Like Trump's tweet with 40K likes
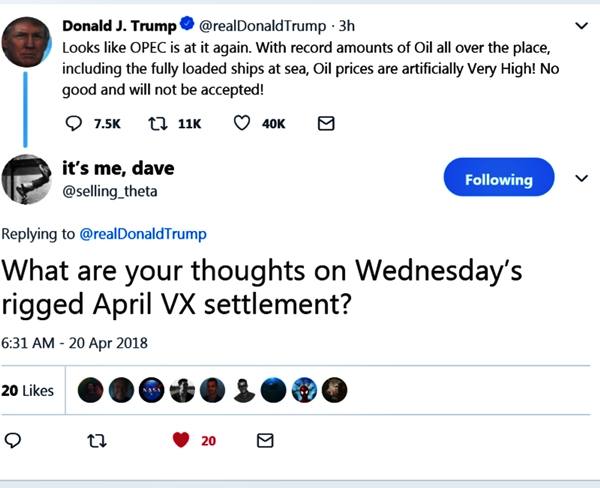Viewport: 600px width, 488px height. click(241, 123)
